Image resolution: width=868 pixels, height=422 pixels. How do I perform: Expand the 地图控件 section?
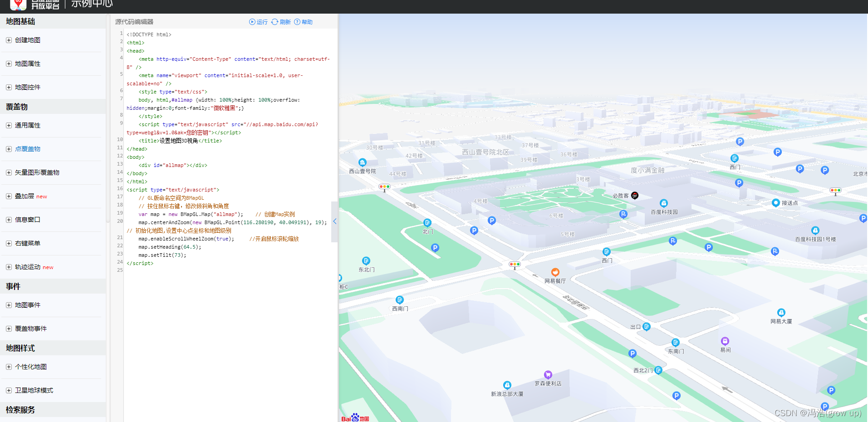tap(9, 87)
